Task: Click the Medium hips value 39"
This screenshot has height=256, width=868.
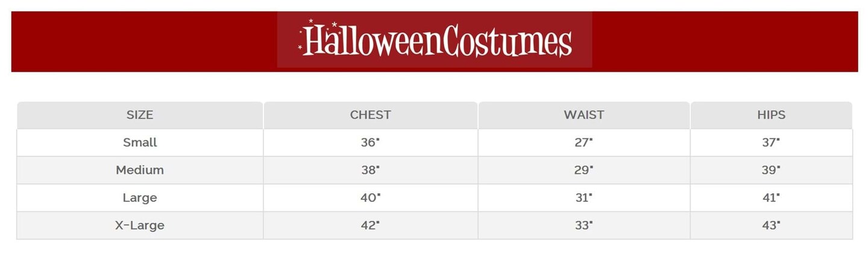Action: pos(771,170)
